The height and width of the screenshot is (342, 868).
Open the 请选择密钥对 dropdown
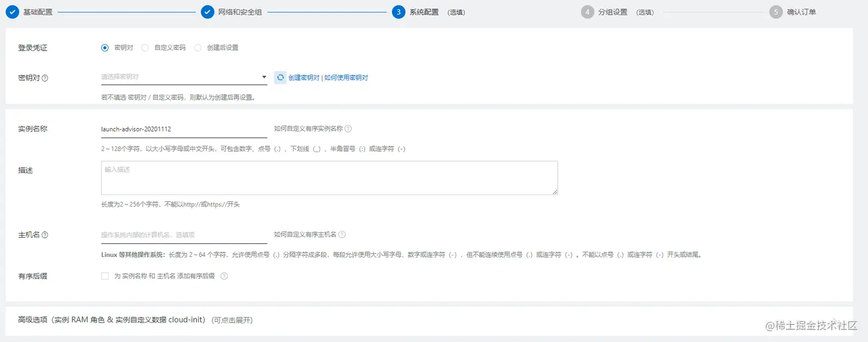(184, 77)
